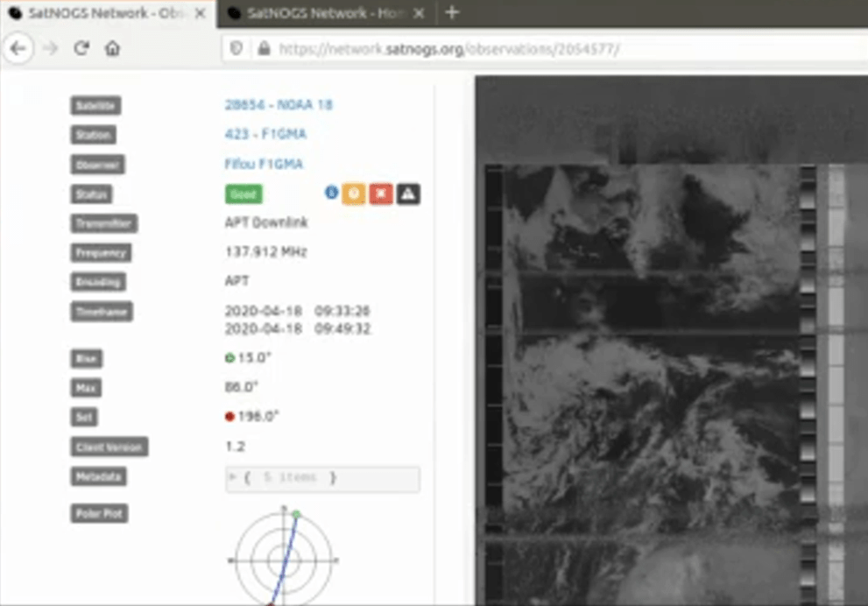Screen dimensions: 868x606
Task: Click the green Good status badge
Action: pos(243,194)
